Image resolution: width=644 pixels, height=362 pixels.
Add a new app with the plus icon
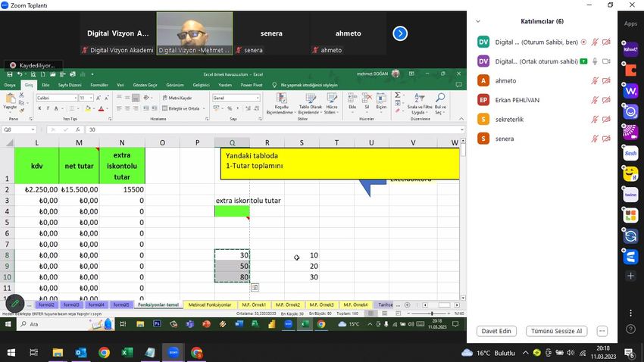click(x=630, y=276)
